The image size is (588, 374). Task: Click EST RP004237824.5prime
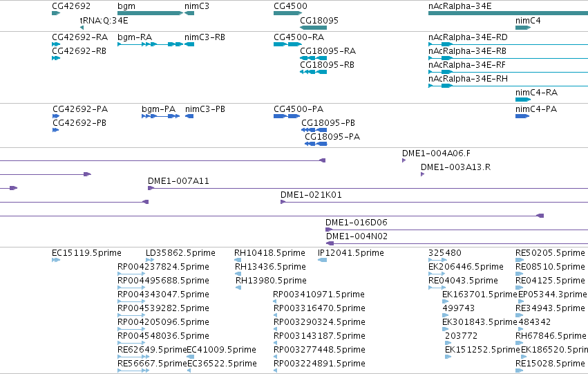[163, 267]
